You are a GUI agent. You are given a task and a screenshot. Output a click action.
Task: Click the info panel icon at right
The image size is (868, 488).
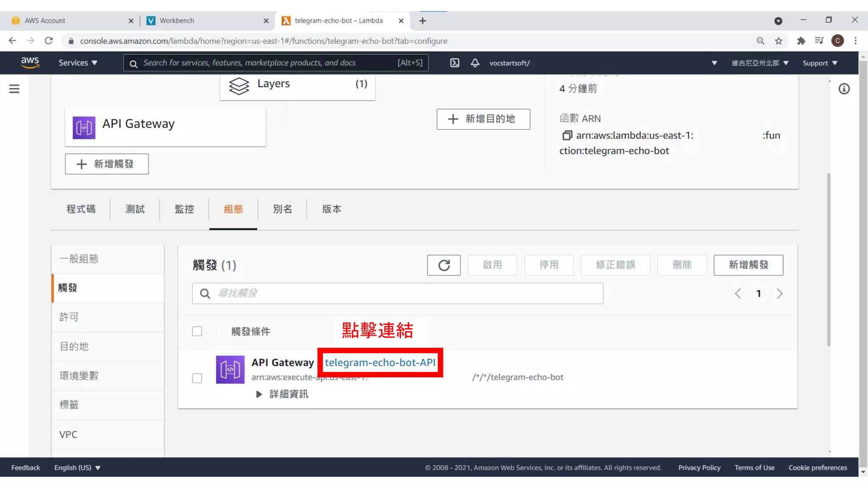point(844,89)
